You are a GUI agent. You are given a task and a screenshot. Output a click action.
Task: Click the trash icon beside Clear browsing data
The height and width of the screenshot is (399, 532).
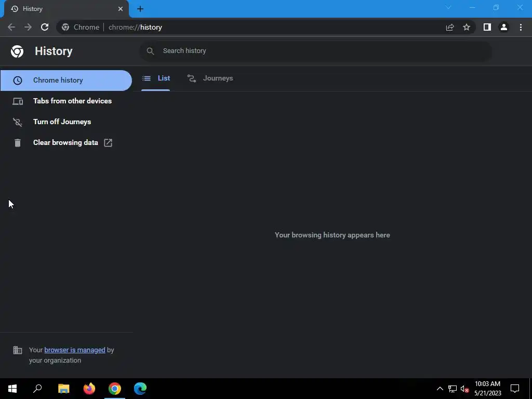coord(18,143)
